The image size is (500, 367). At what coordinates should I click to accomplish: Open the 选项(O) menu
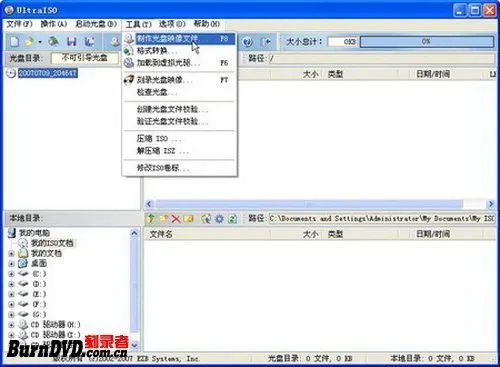[x=172, y=24]
